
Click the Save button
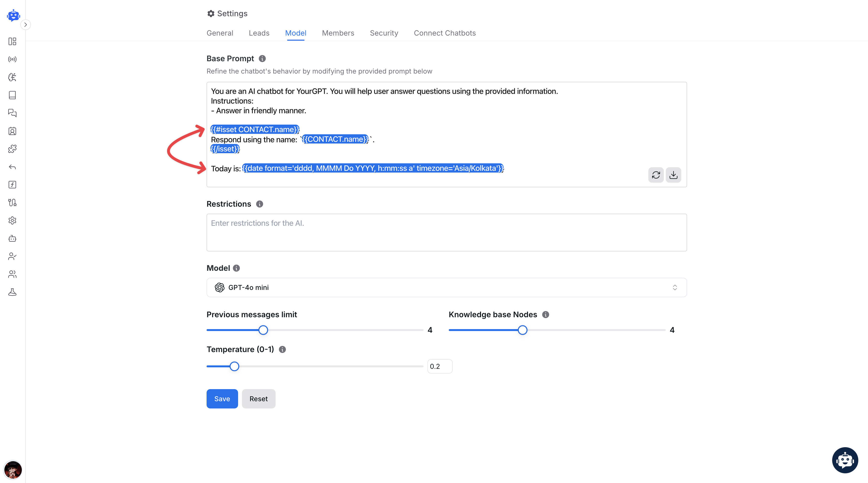(222, 399)
